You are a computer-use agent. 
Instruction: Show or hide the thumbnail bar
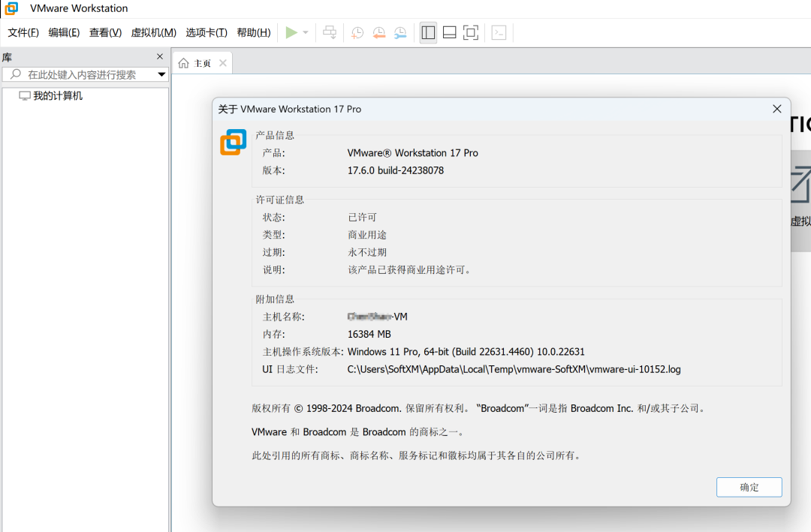pyautogui.click(x=449, y=32)
